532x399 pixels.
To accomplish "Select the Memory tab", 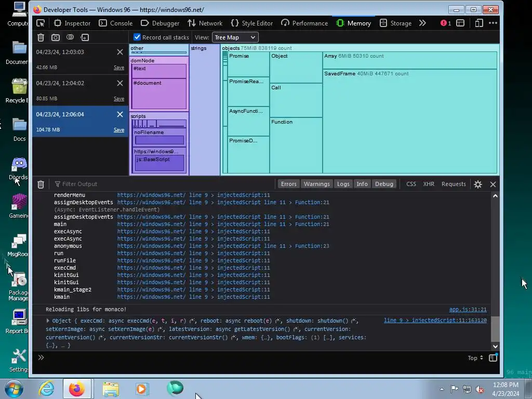I will 353,23.
